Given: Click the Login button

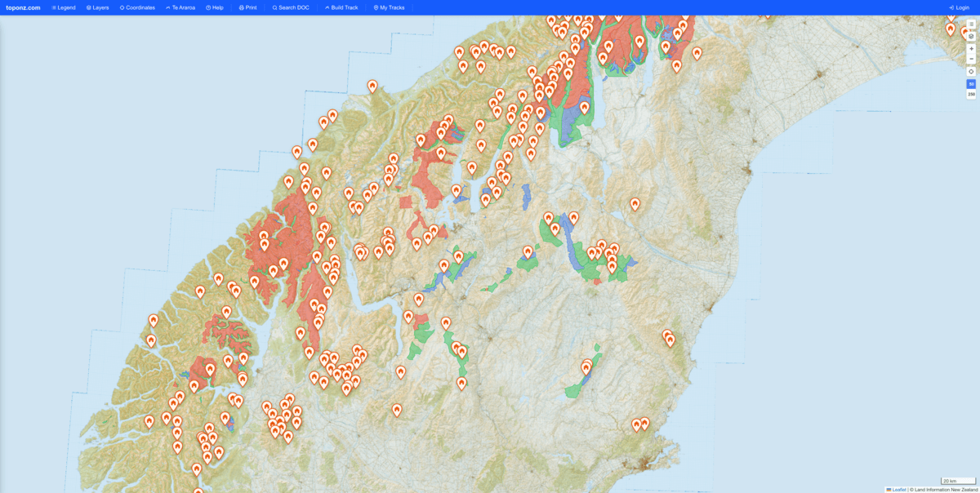Looking at the screenshot, I should click(960, 7).
